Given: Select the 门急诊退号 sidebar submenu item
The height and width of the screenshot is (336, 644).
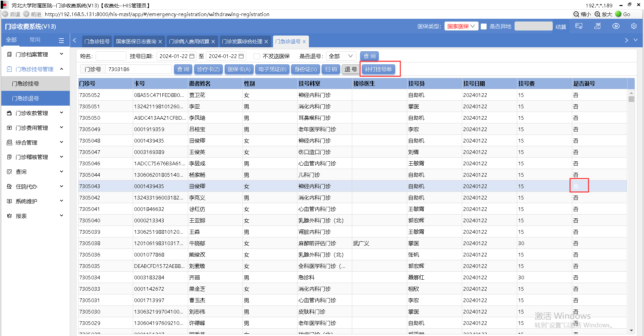Looking at the screenshot, I should click(36, 98).
